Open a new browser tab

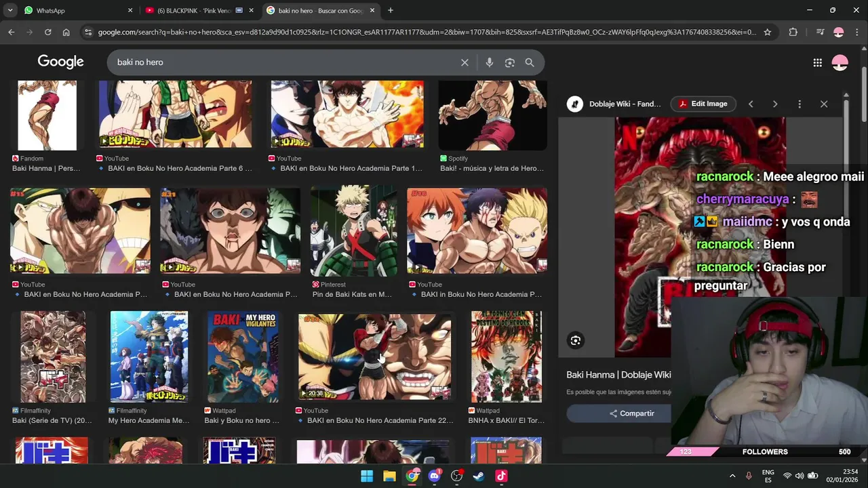[391, 10]
